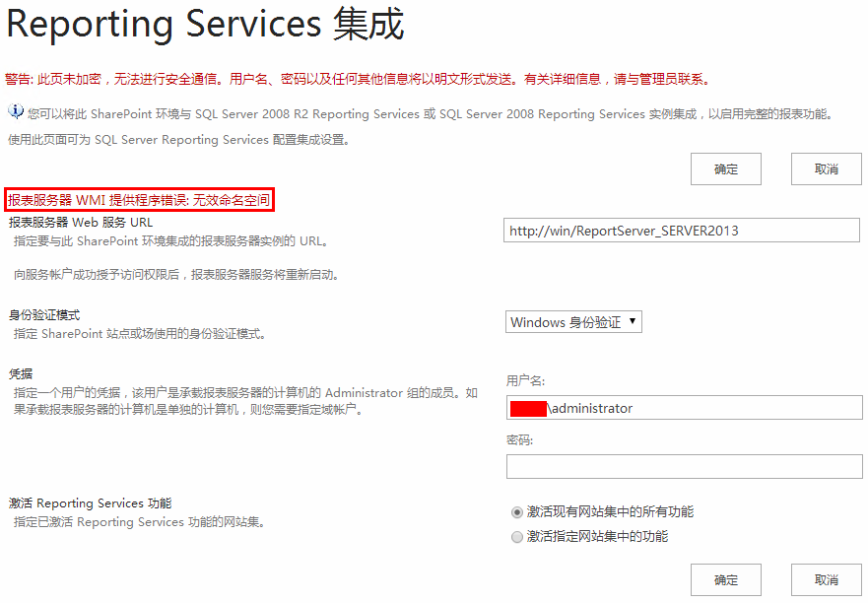The image size is (868, 603).
Task: Select 激活指定网站集中的功能 radio button
Action: 517,537
